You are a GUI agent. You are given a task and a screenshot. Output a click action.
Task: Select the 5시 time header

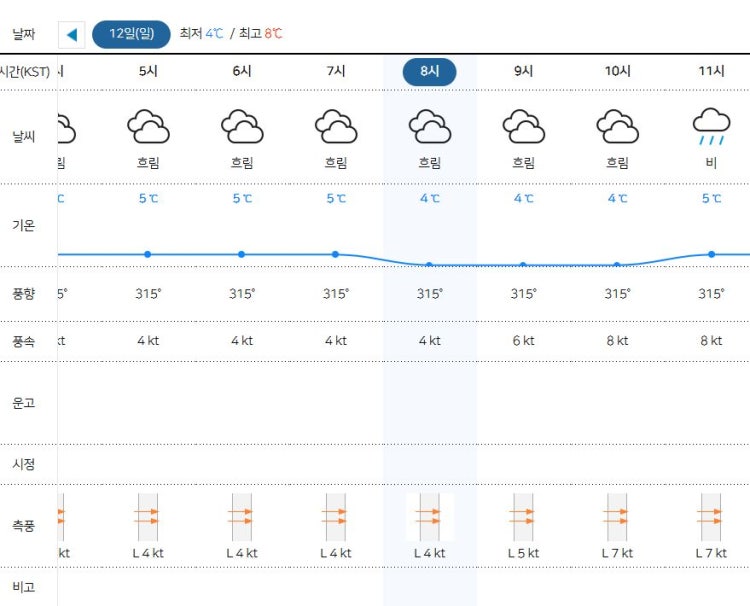[x=148, y=71]
